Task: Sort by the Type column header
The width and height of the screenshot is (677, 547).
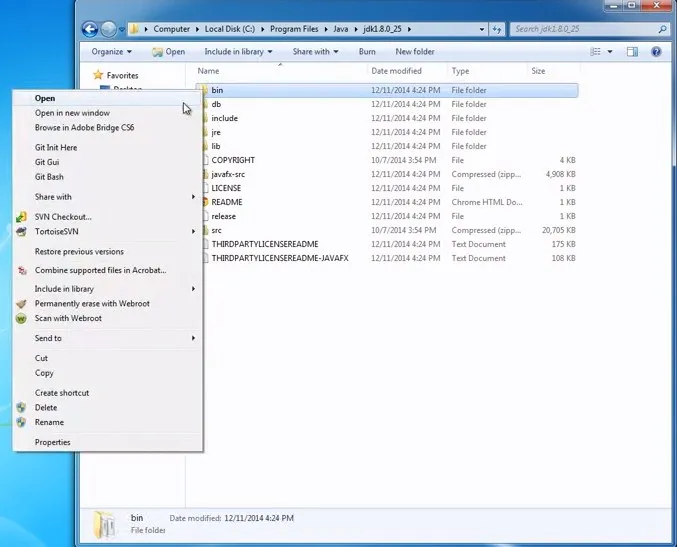Action: (x=460, y=71)
